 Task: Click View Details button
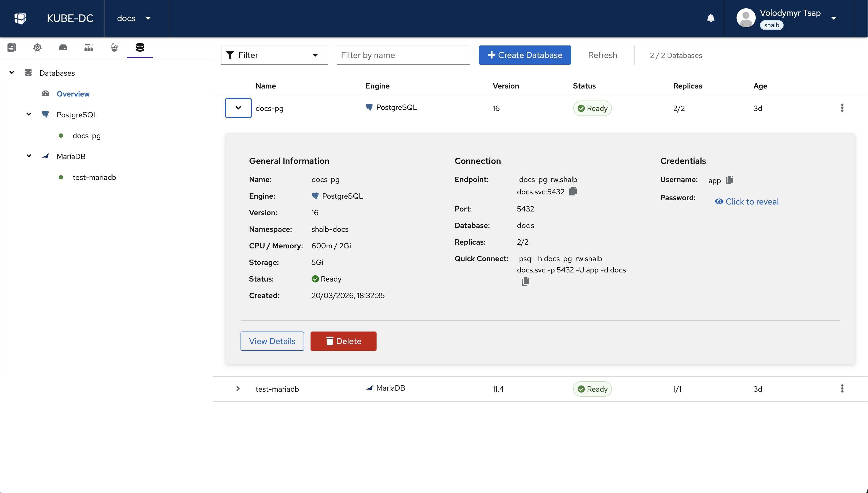(272, 341)
